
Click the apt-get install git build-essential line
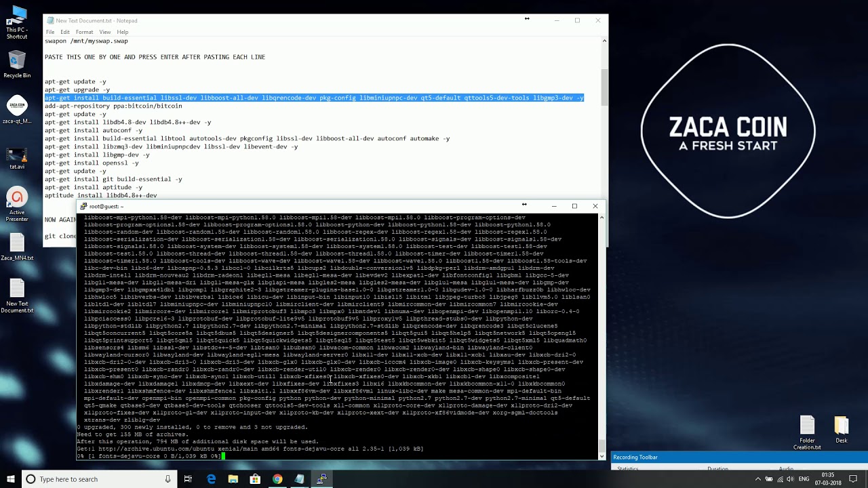point(113,179)
